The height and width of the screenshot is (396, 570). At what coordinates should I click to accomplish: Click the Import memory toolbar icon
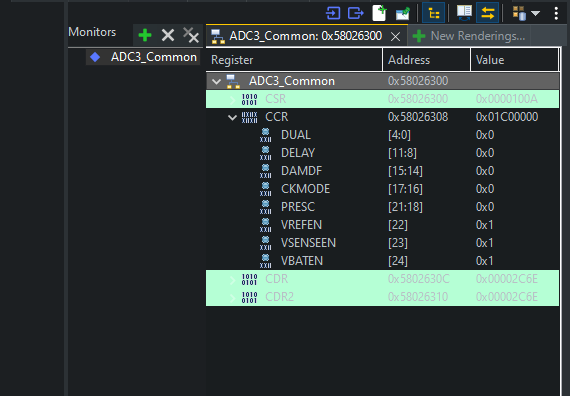point(333,13)
